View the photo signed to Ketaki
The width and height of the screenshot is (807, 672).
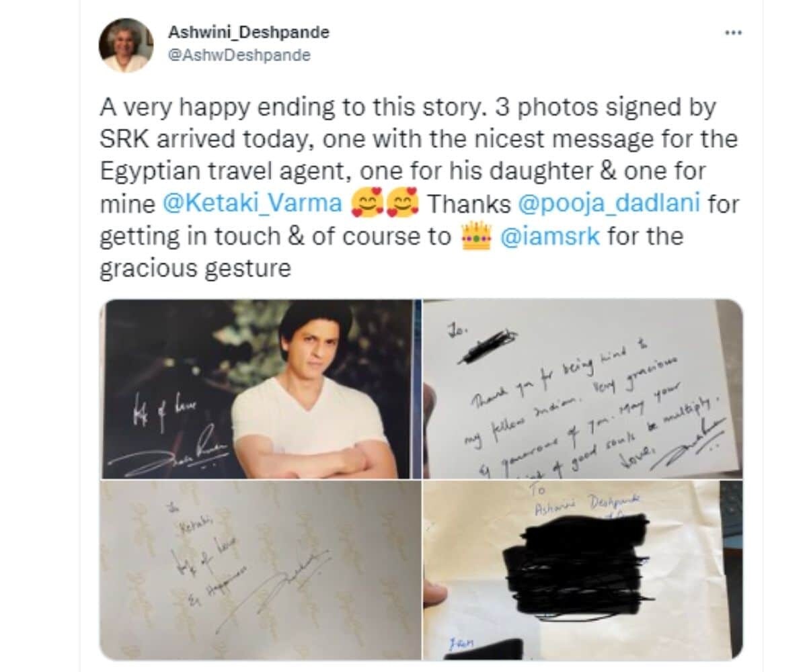[x=260, y=571]
